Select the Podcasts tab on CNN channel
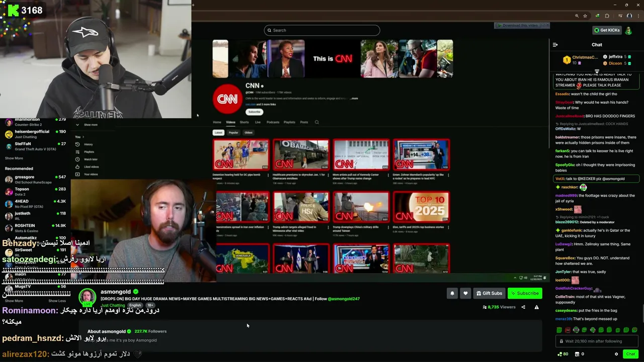Image resolution: width=644 pixels, height=362 pixels. click(273, 122)
